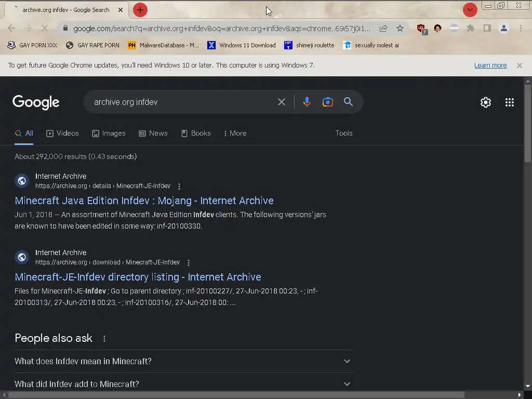Screen dimensions: 532x399
Task: Open the red tab search dropdown button
Action: point(470,10)
